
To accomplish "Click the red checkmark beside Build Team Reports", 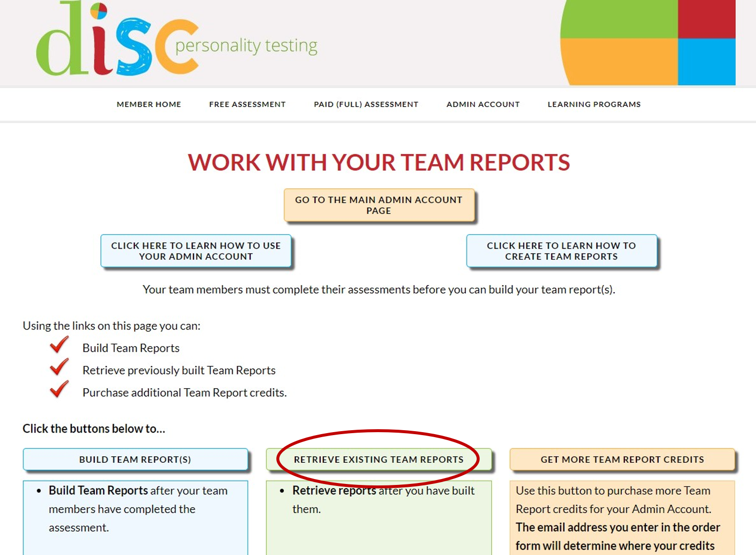I will click(x=59, y=345).
